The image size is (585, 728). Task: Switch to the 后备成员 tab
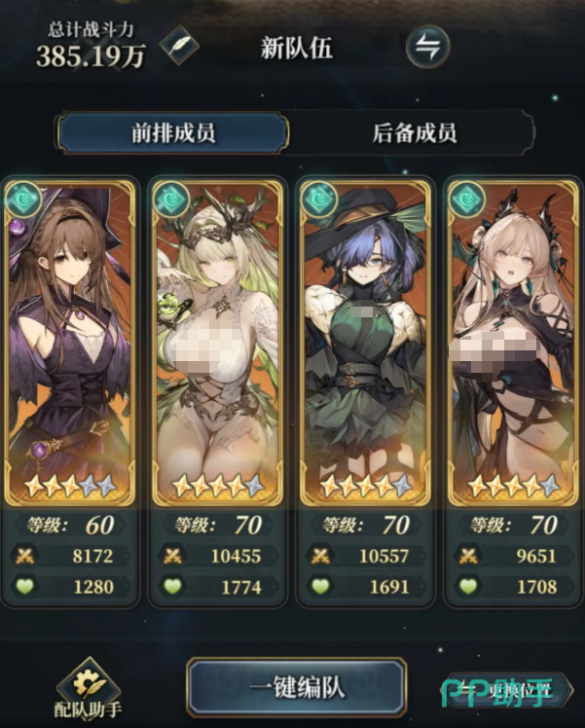pyautogui.click(x=414, y=133)
